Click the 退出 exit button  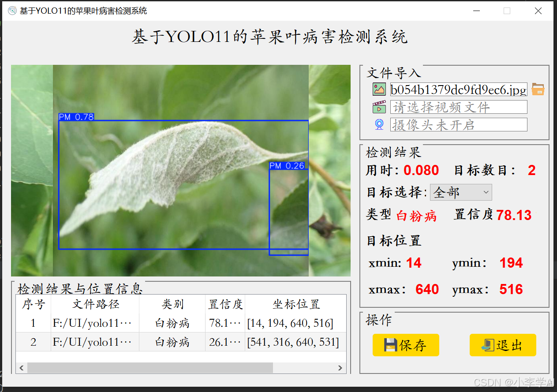point(503,345)
